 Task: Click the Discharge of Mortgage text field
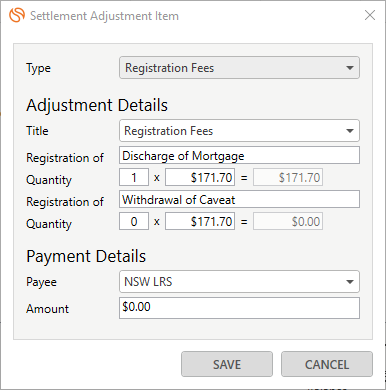[x=239, y=155]
